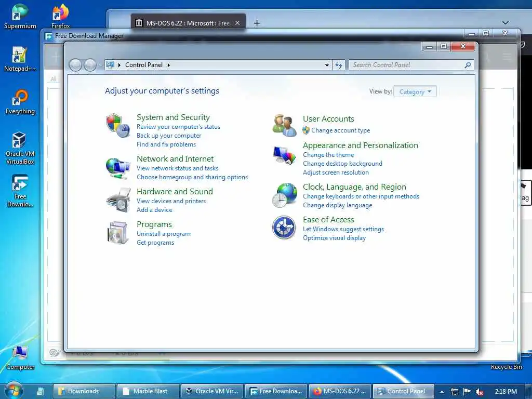Click Change account type
Screen dimensions: 532x399
point(341,130)
